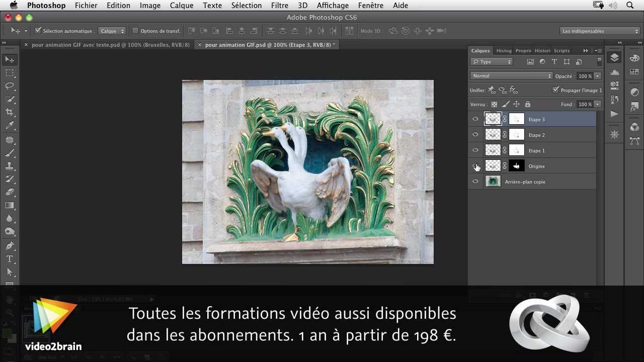Toggle visibility of the Origine layer
Image resolution: width=644 pixels, height=362 pixels.
pyautogui.click(x=475, y=166)
